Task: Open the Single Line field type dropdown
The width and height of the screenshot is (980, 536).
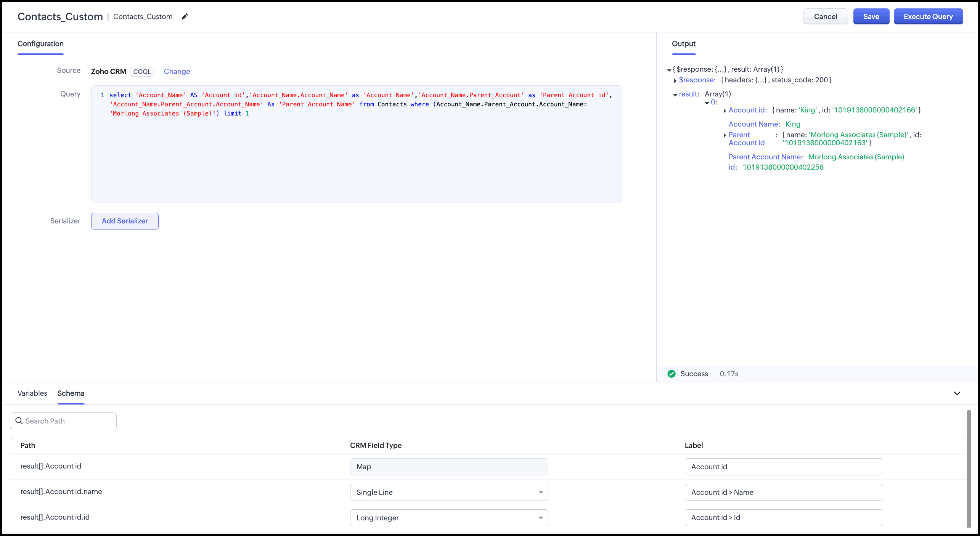Action: [449, 492]
